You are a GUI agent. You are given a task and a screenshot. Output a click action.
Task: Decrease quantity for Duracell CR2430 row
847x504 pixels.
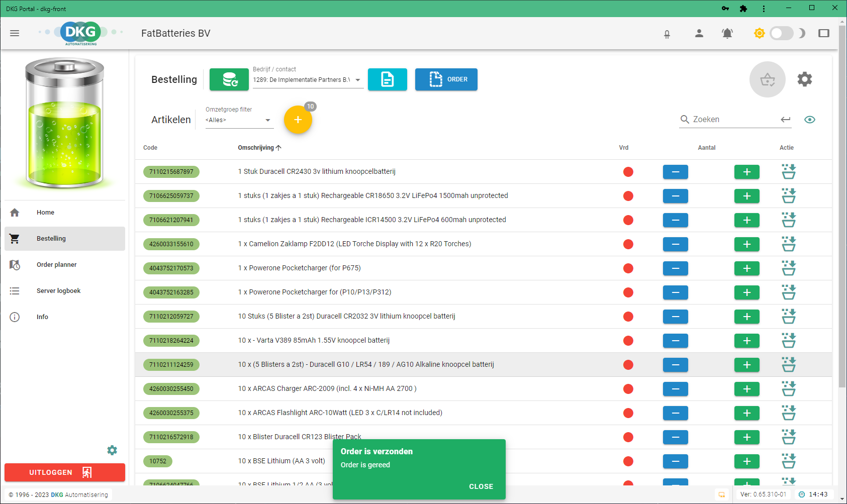tap(676, 172)
